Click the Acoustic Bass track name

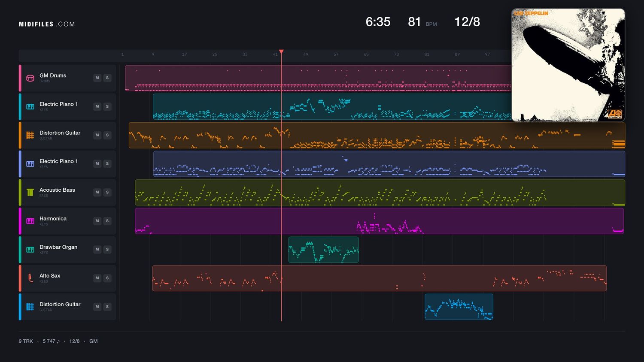57,190
